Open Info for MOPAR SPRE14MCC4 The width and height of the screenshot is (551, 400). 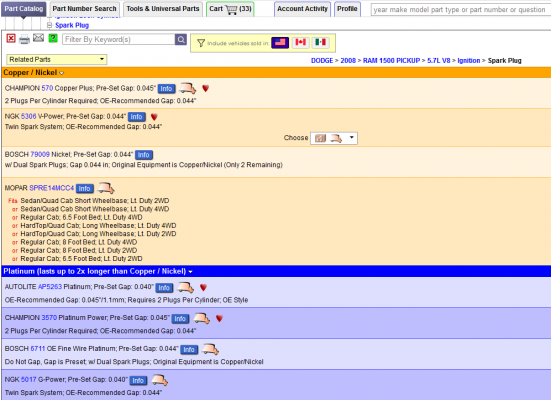[85, 188]
